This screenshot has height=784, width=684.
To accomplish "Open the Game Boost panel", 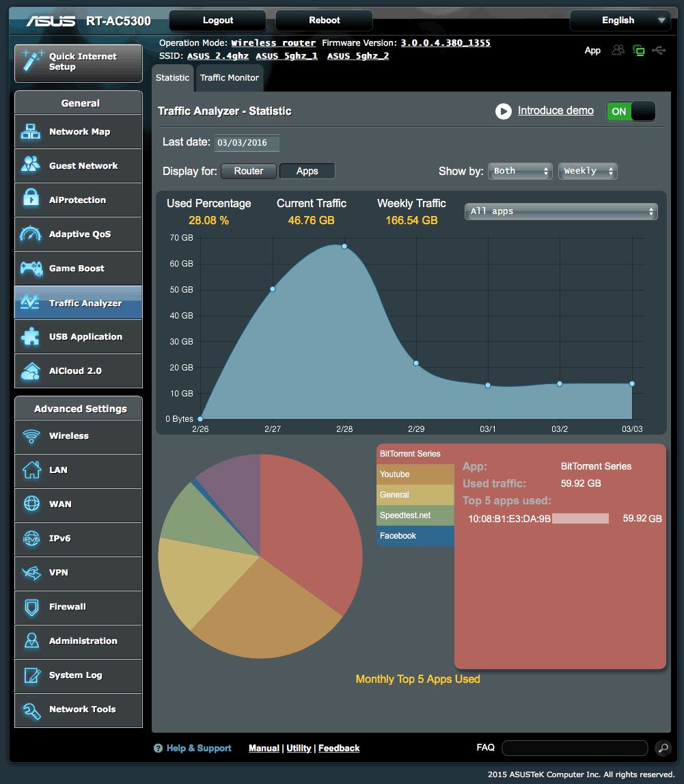I will pos(78,268).
